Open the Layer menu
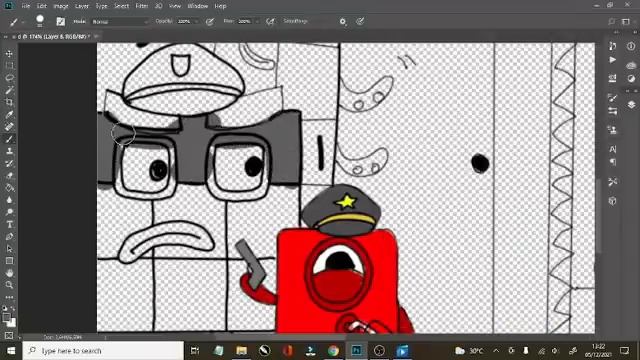Viewport: 640px width, 360px height. click(x=82, y=6)
